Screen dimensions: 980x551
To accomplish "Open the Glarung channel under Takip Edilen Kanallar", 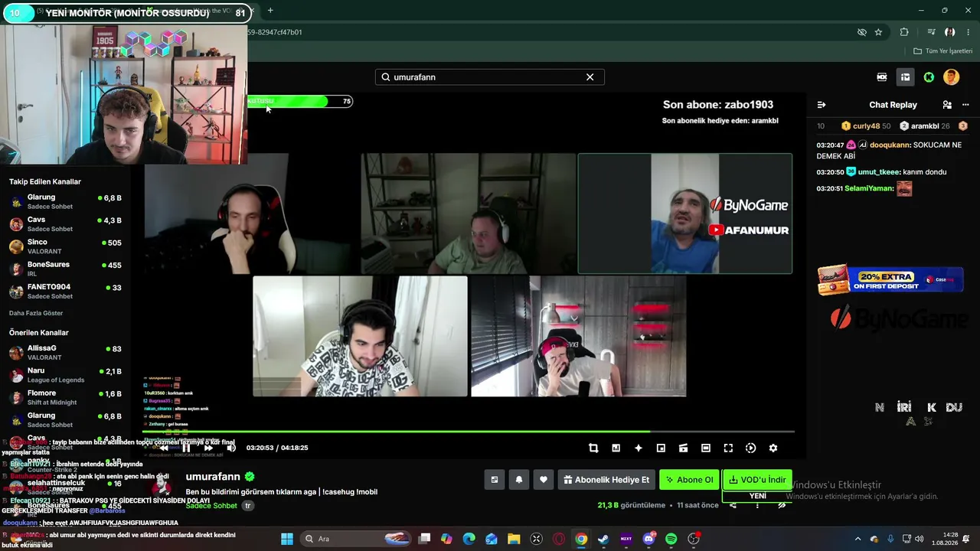I will point(65,202).
